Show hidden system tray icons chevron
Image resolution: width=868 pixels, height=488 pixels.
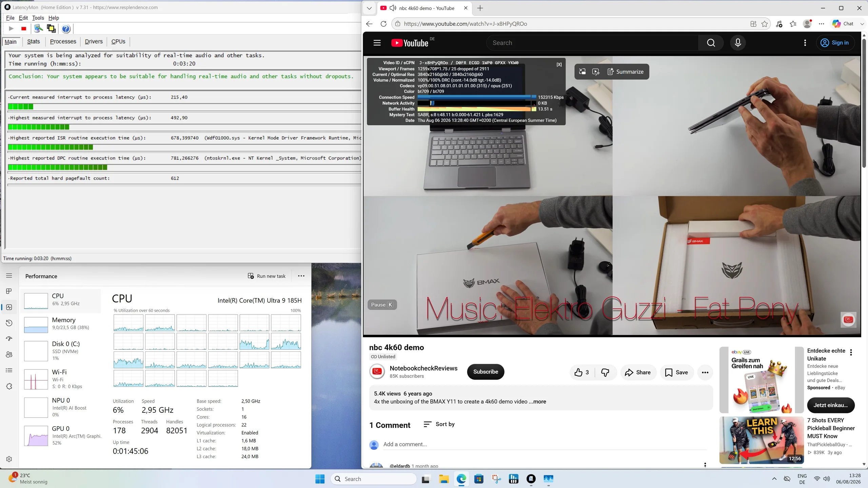point(774,479)
